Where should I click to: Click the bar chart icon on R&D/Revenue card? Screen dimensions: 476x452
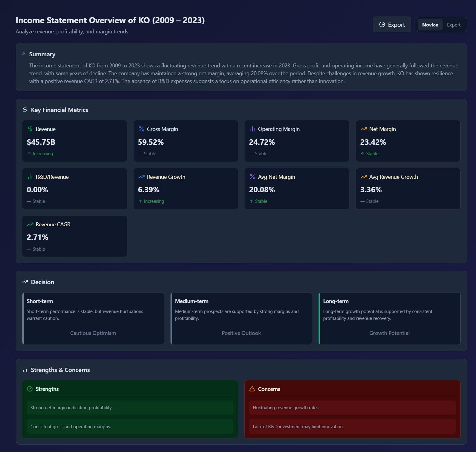30,177
